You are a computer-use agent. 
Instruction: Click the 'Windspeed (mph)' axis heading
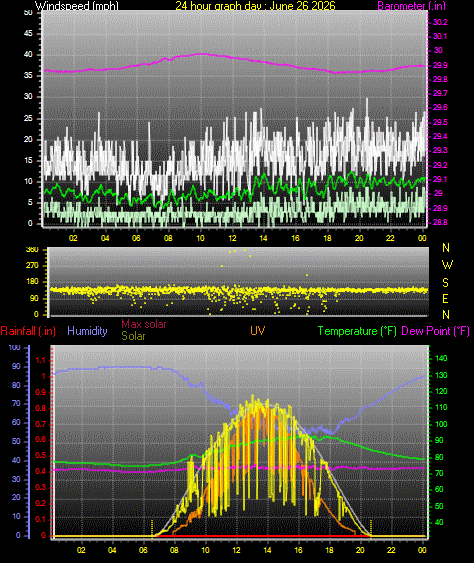(x=76, y=5)
